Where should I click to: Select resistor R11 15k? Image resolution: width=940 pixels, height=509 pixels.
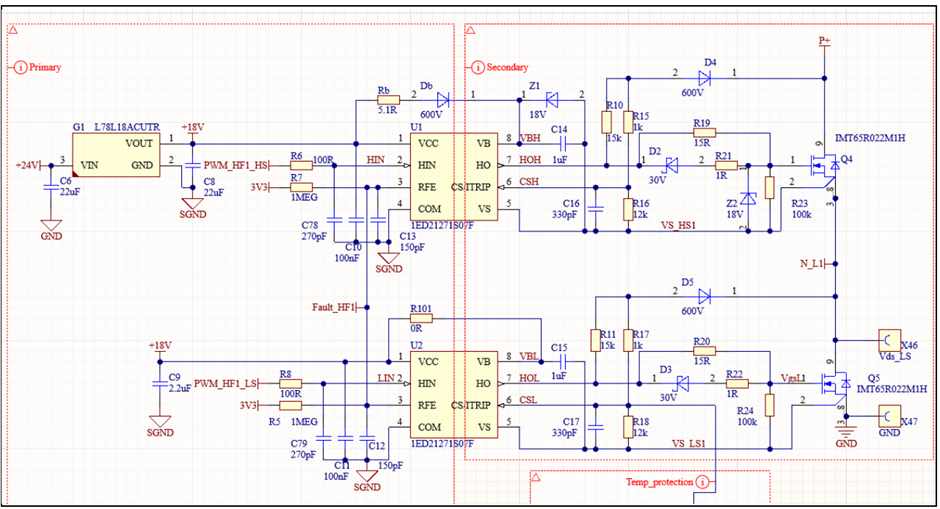[x=595, y=340]
